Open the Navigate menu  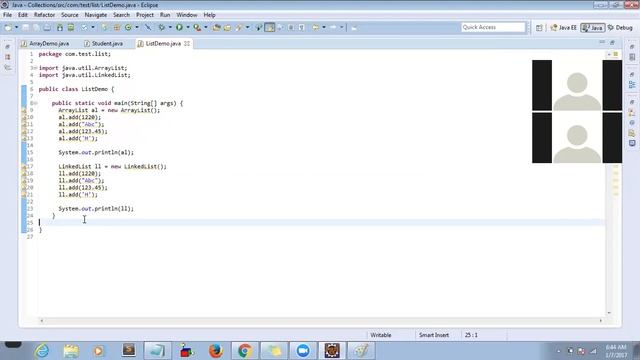(96, 15)
